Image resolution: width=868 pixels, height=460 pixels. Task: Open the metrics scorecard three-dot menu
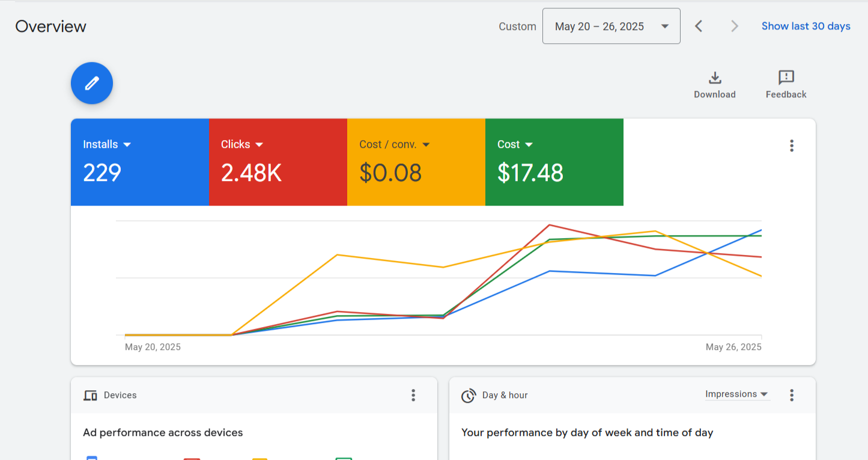click(792, 146)
